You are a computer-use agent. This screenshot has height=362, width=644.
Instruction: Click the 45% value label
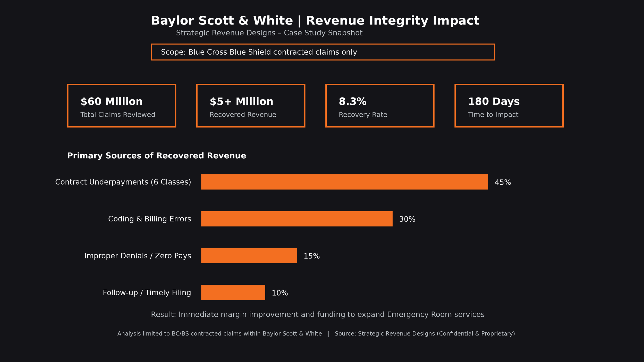coord(502,182)
